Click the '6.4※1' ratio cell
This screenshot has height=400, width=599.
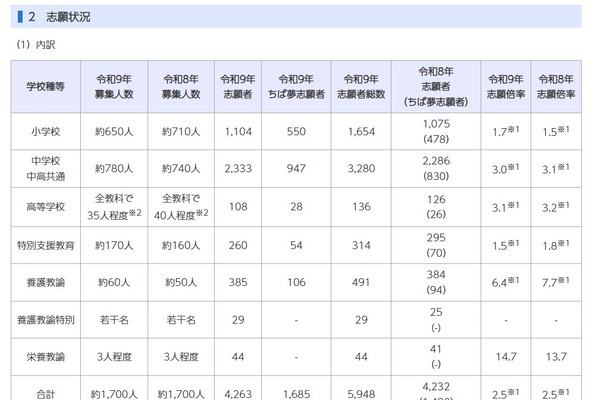point(505,282)
